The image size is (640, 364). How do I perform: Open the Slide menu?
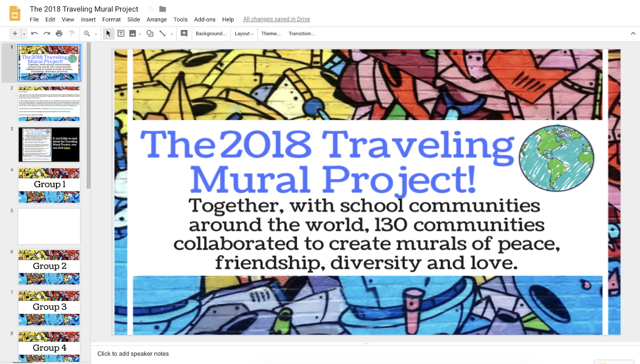(x=134, y=19)
